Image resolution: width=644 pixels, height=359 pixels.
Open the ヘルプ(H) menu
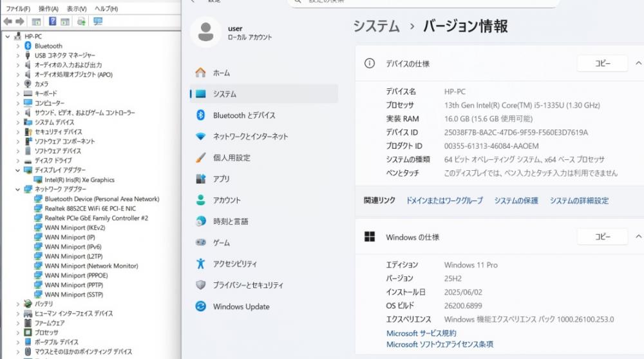tap(106, 8)
